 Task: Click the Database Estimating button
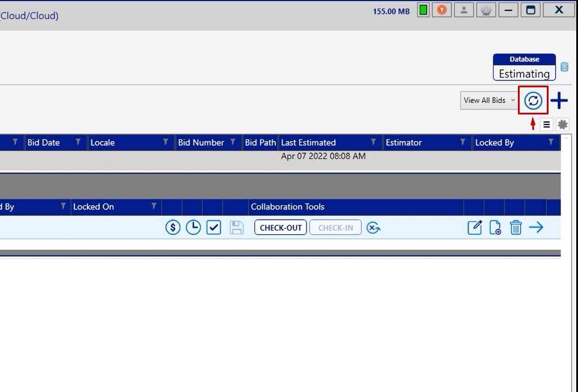524,68
